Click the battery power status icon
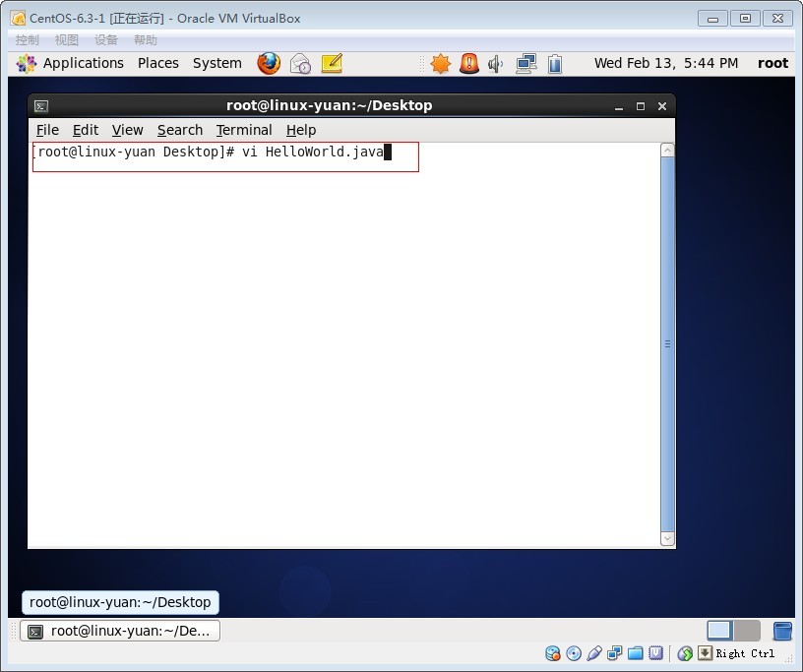This screenshot has width=803, height=672. 555,64
